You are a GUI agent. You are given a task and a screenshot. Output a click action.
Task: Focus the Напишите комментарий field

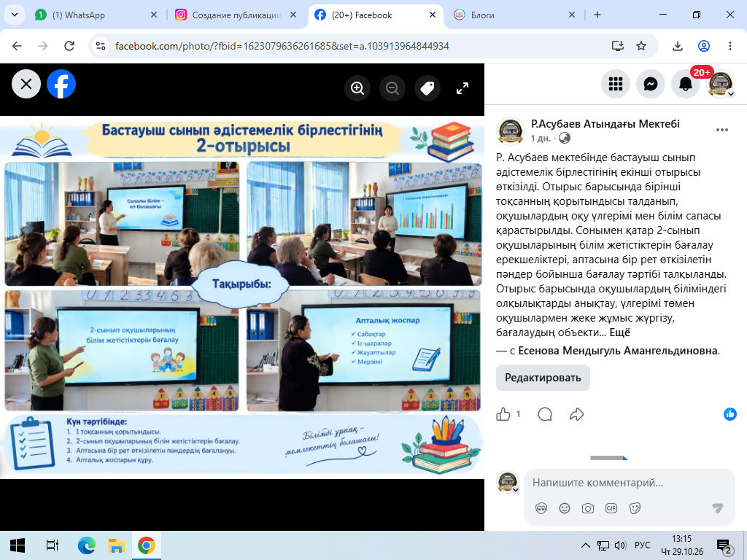pyautogui.click(x=629, y=483)
